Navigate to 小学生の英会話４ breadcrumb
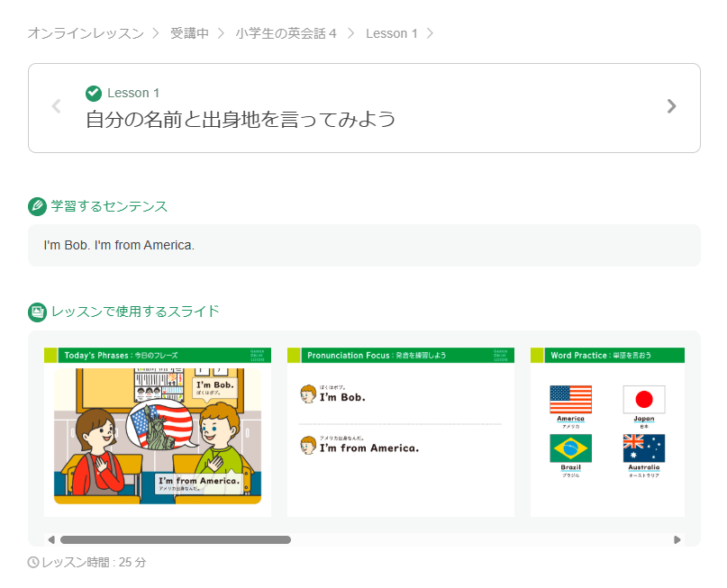Image resolution: width=727 pixels, height=588 pixels. point(286,33)
